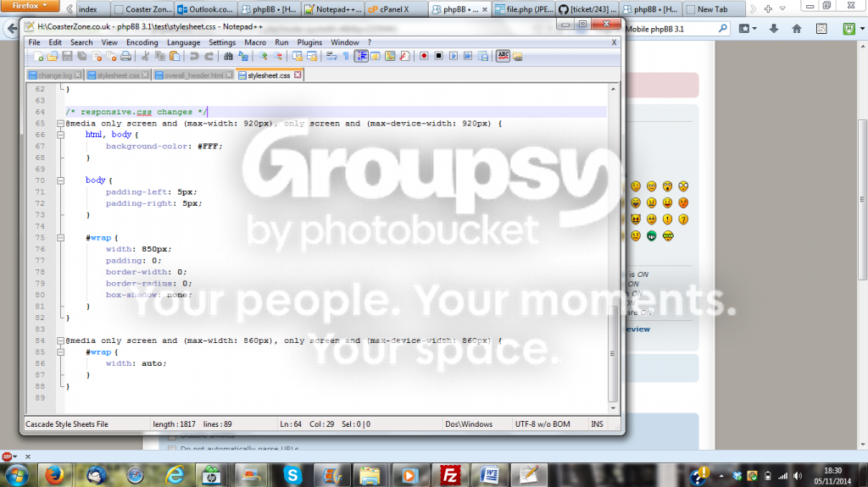Screen dimensions: 868x487
Task: Collapse the fold at line 65 @media
Action: (60, 124)
